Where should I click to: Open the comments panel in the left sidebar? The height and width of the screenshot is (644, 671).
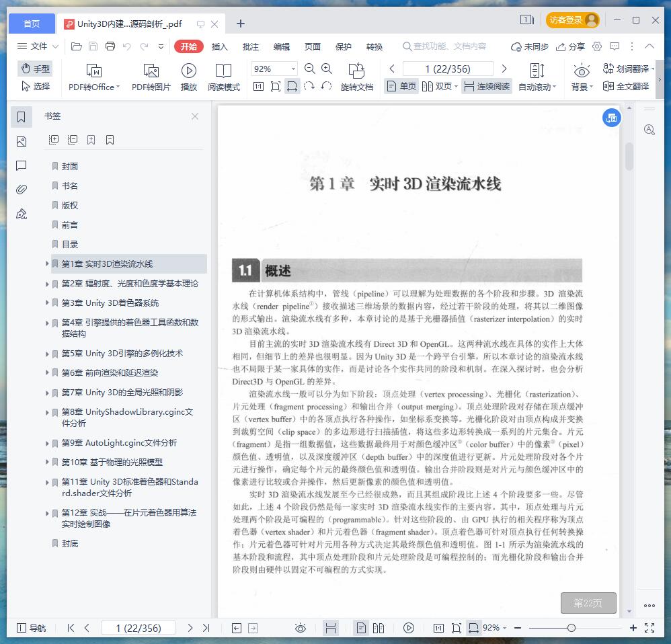coord(22,165)
